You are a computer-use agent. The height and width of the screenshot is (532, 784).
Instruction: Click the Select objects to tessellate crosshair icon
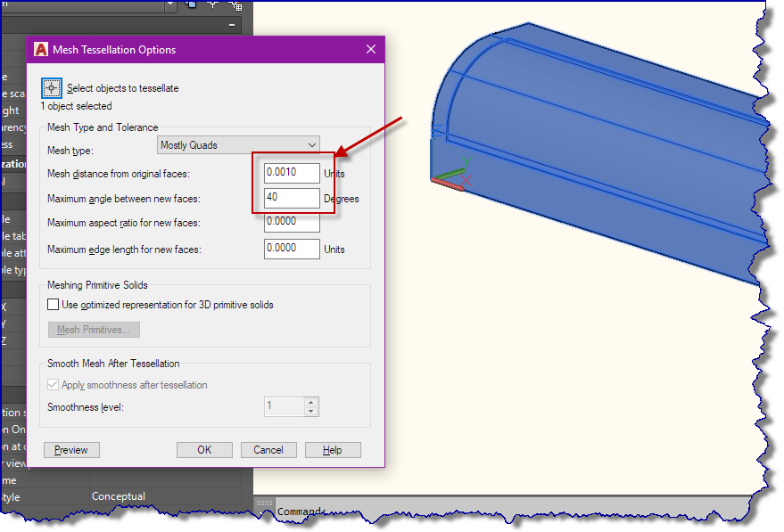click(51, 87)
